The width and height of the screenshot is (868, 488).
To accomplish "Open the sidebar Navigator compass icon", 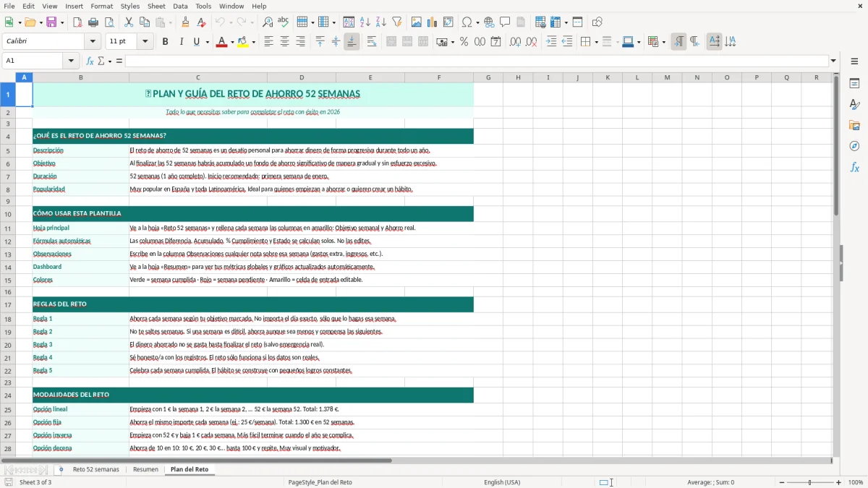I will (854, 146).
